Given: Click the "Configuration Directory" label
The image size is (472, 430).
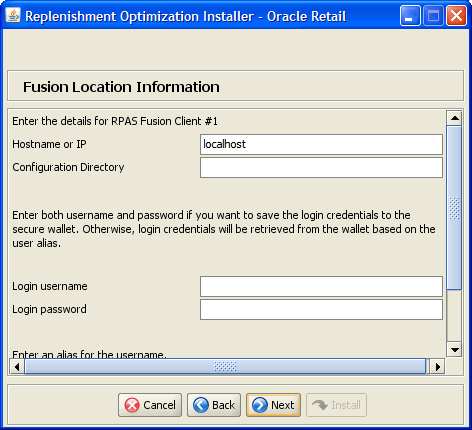Looking at the screenshot, I should (x=68, y=167).
